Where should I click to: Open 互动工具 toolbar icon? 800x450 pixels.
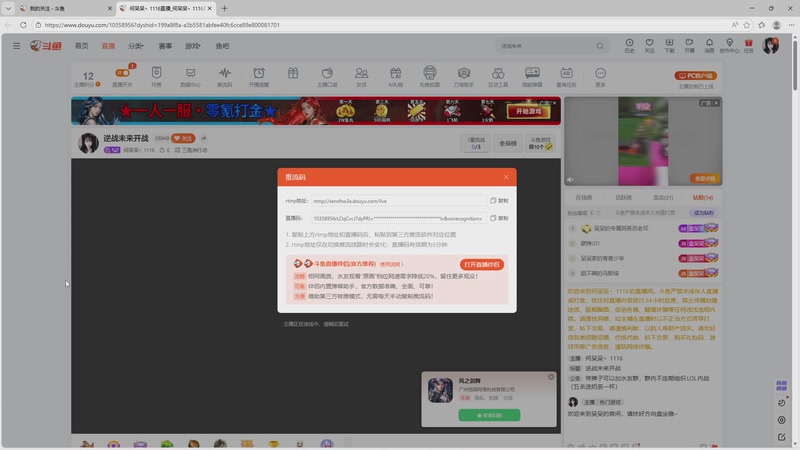(x=497, y=76)
